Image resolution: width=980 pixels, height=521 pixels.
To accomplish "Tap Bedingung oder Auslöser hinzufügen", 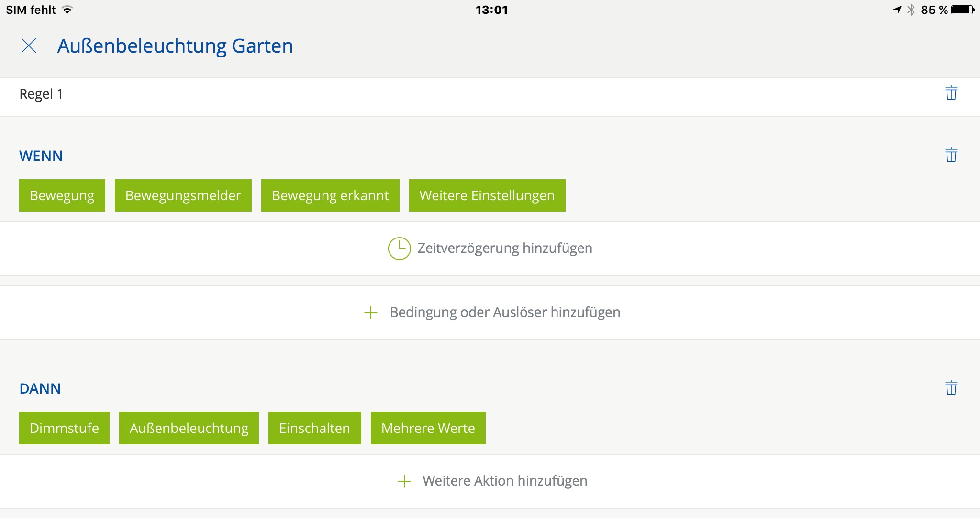I will coord(504,313).
